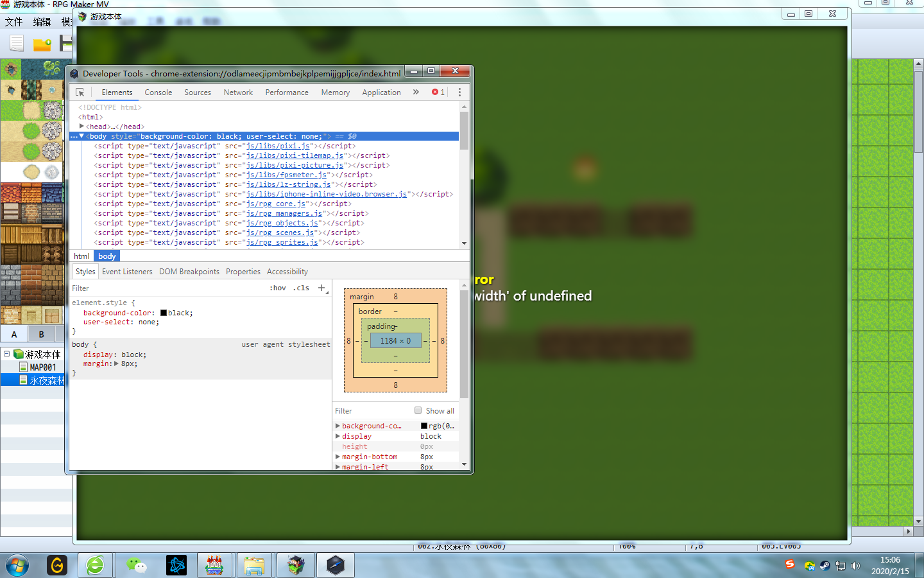Open the RPG Maker MV taskbar icon
This screenshot has width=924, height=578.
(214, 565)
